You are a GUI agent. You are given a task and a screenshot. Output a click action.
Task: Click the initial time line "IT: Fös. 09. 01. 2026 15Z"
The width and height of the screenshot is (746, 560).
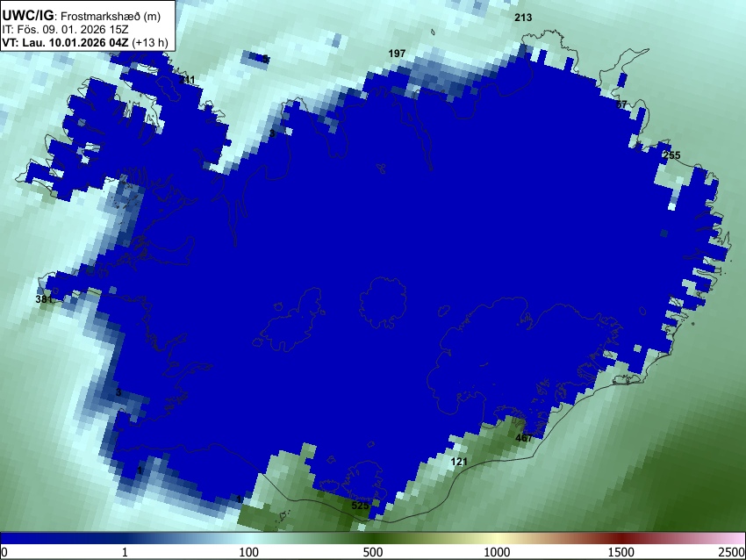pyautogui.click(x=65, y=30)
